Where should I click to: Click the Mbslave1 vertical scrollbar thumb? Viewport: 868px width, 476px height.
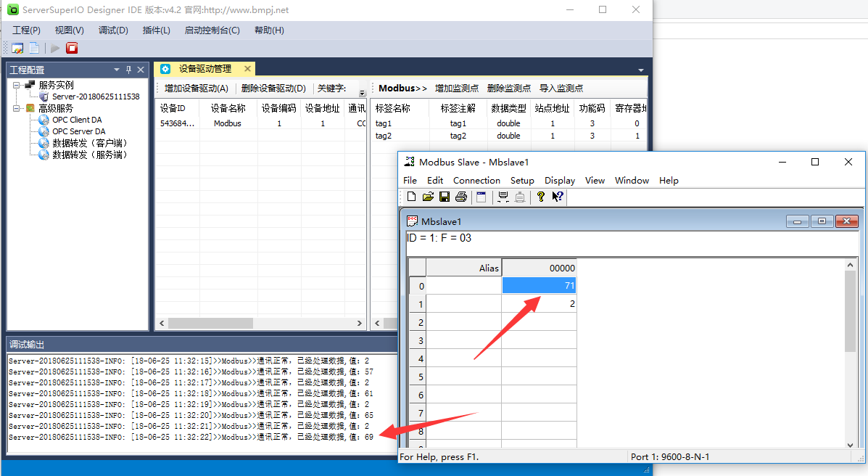tap(851, 311)
